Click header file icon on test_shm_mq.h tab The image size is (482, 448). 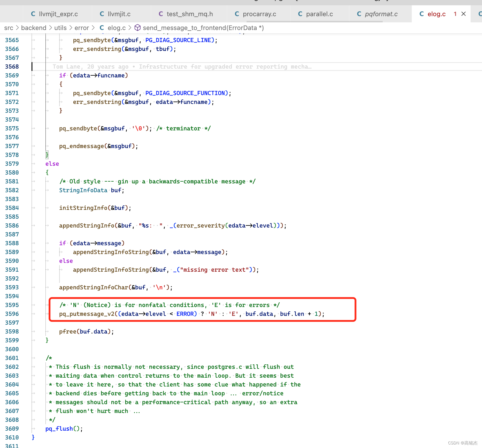(x=161, y=14)
